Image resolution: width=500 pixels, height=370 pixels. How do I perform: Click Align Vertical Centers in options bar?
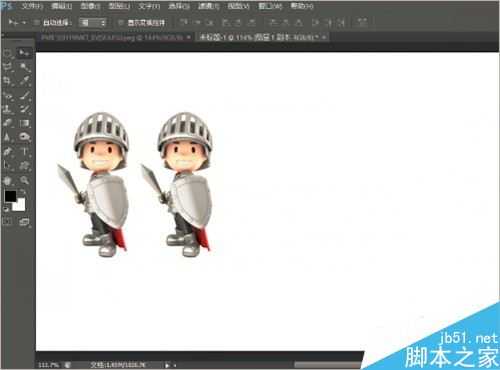click(197, 23)
